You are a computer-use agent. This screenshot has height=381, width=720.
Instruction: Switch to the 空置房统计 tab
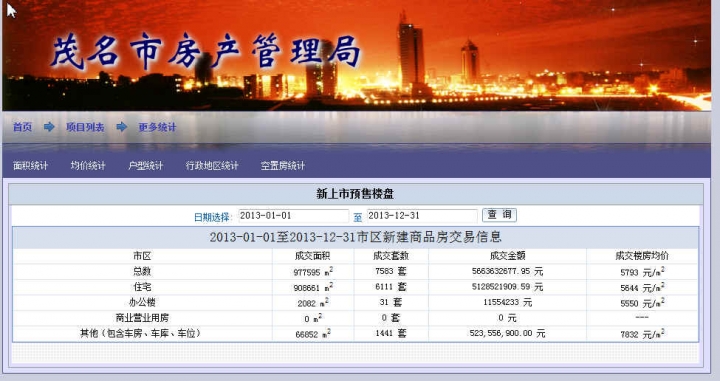click(282, 166)
